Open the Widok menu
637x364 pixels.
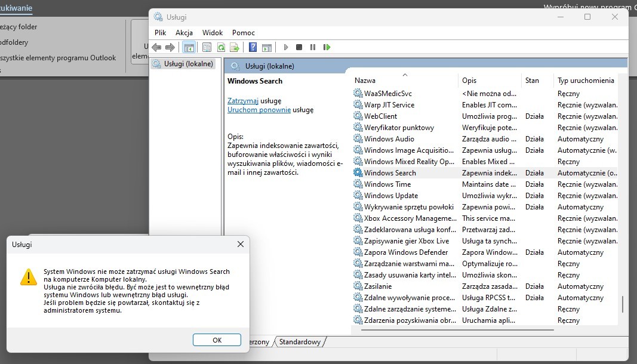click(x=213, y=32)
